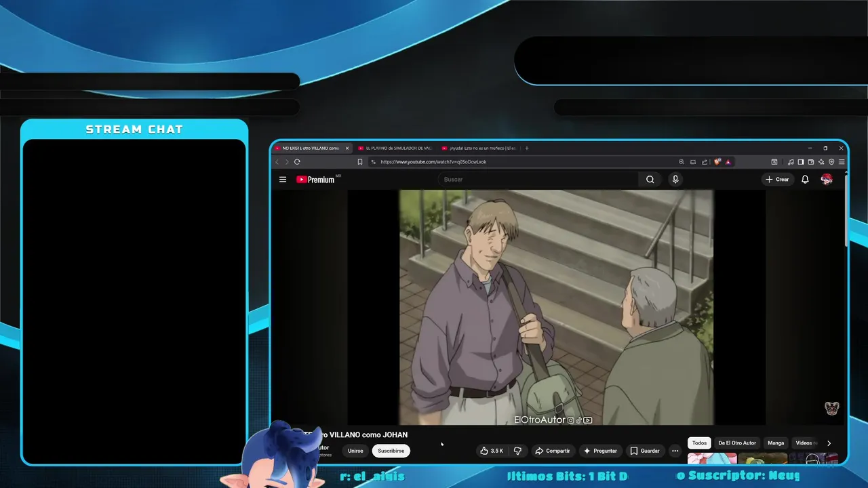Select the 'De El Otro Autor' chip
This screenshot has height=488, width=868.
737,443
